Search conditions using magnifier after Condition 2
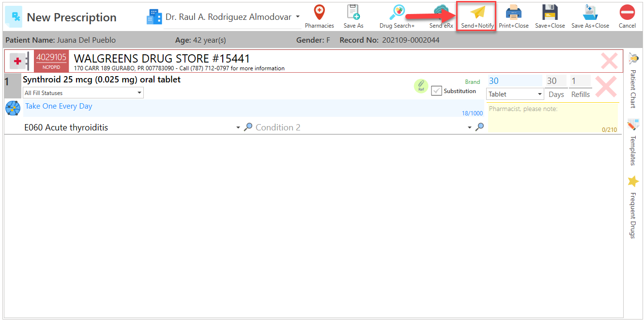The height and width of the screenshot is (320, 644). tap(479, 127)
